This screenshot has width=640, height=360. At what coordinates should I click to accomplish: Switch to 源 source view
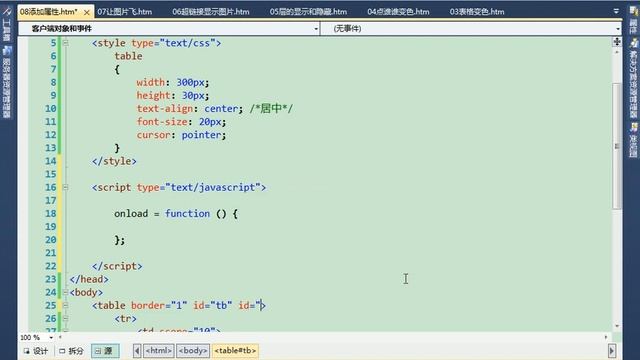[x=105, y=351]
